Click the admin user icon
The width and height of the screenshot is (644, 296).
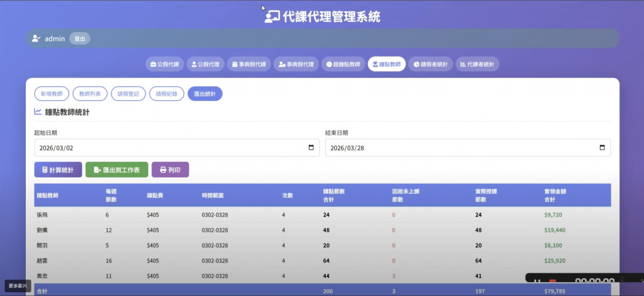pyautogui.click(x=36, y=38)
